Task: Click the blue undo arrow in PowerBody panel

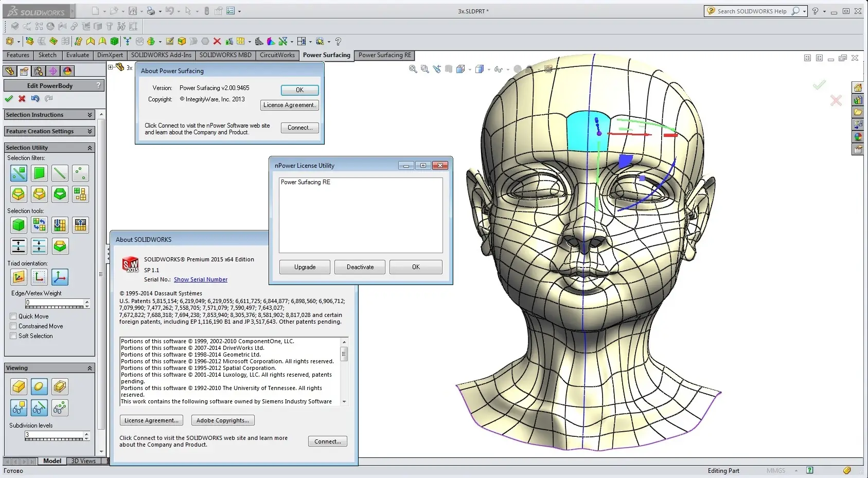Action: coord(35,98)
